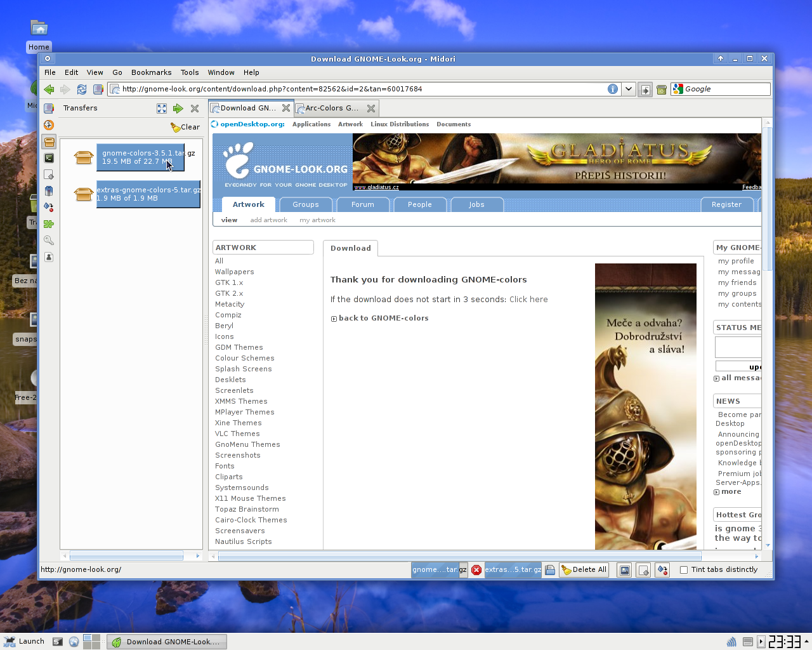This screenshot has width=812, height=650.
Task: Choose a search engine via the Google icon
Action: [x=678, y=89]
